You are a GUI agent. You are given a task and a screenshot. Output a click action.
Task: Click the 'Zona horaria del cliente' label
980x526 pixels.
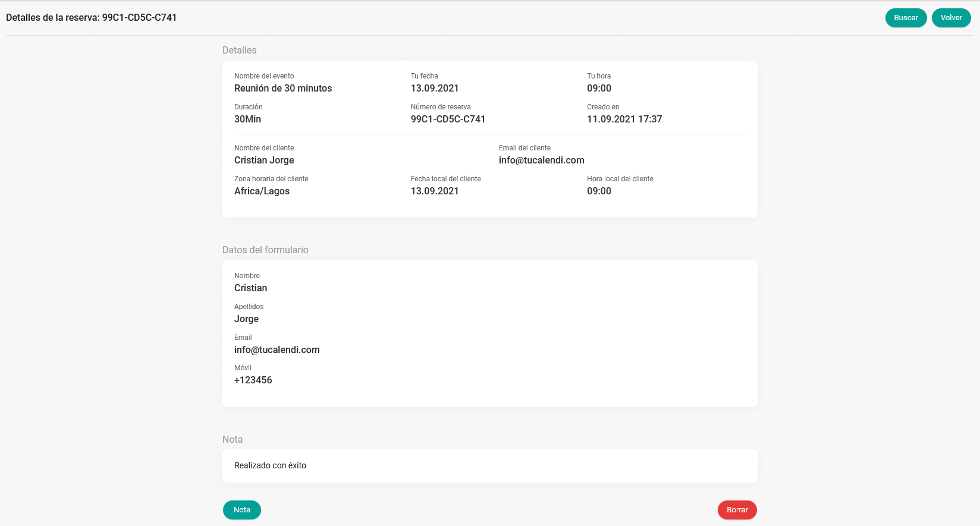271,179
